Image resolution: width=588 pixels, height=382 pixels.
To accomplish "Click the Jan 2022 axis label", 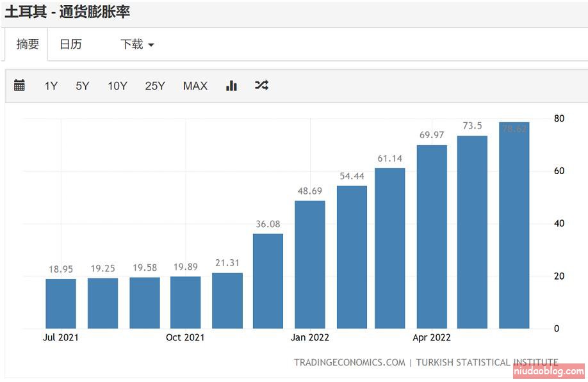I will click(310, 337).
